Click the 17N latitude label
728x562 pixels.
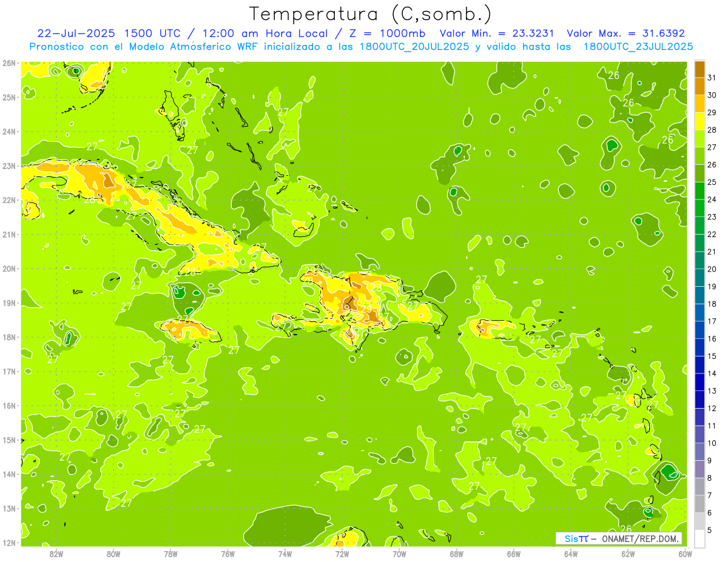8,371
